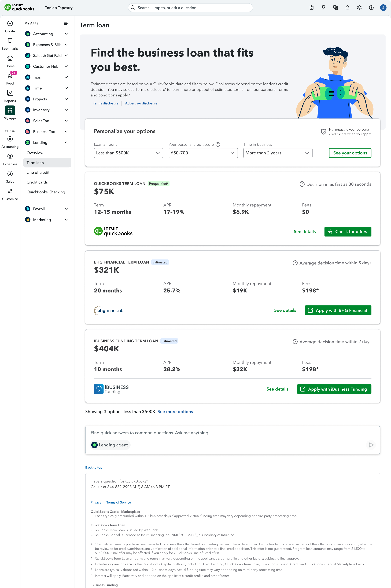Open the notifications bell icon

pyautogui.click(x=347, y=8)
